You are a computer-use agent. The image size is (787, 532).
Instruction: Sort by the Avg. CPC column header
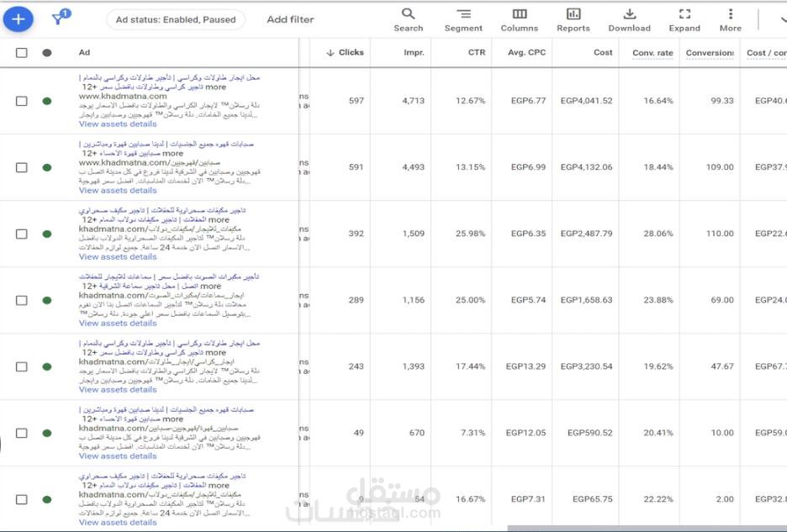[x=526, y=52]
